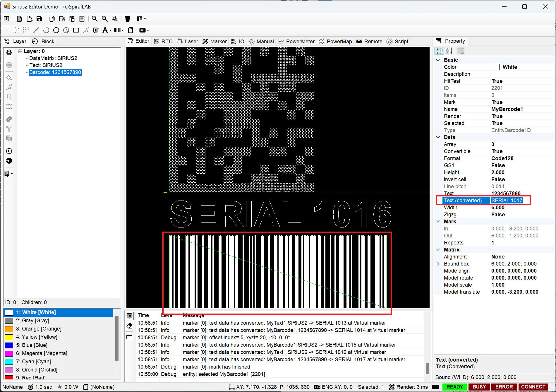Toggle Alphabetical sort in the Property panel

pos(449,51)
